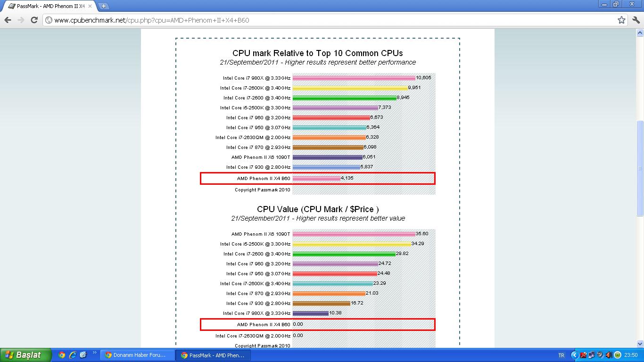This screenshot has height=362, width=644.
Task: Click the 29.82 value figure
Action: point(402,254)
